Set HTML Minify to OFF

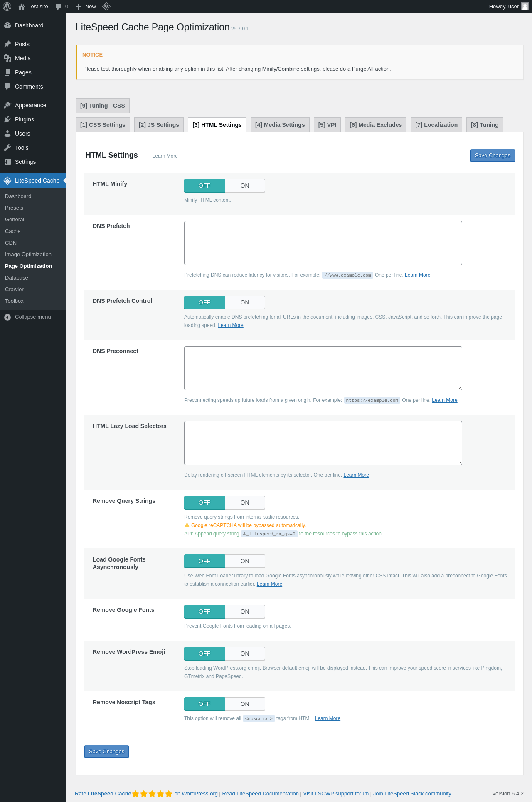[x=204, y=186]
